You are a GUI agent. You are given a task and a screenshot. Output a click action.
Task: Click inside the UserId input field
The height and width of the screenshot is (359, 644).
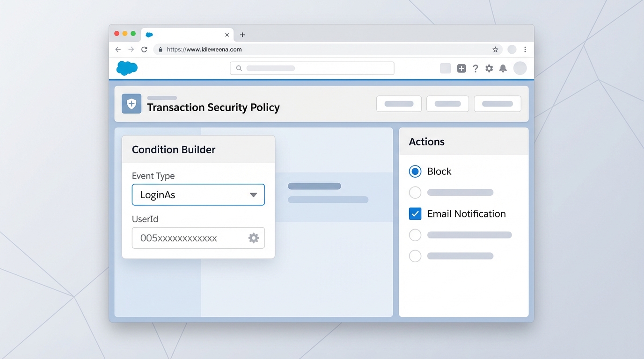pos(187,238)
